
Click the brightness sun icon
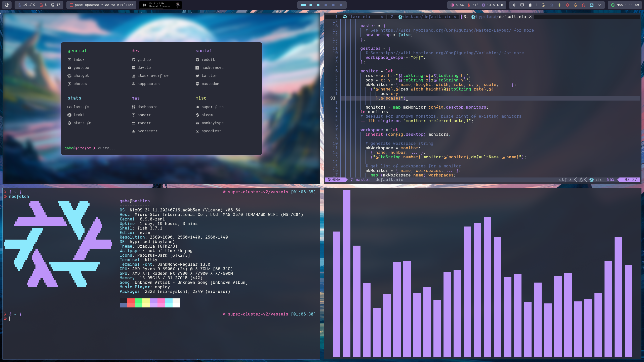[x=559, y=5]
